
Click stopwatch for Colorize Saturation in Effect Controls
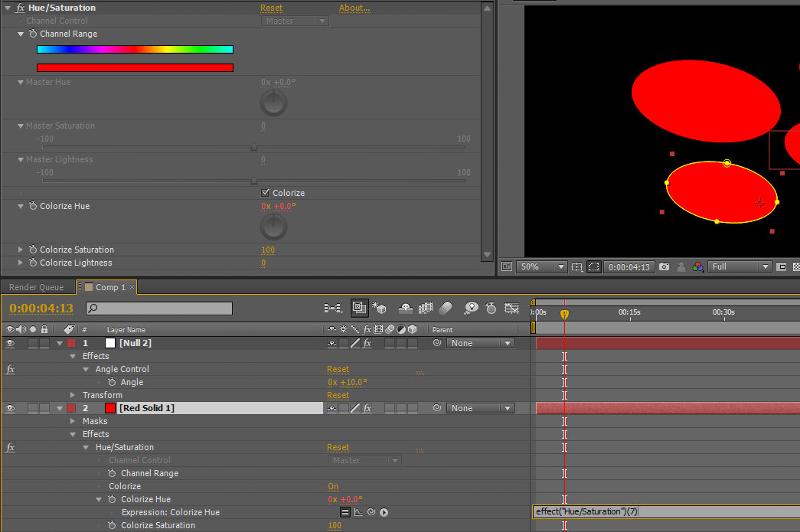coord(33,249)
